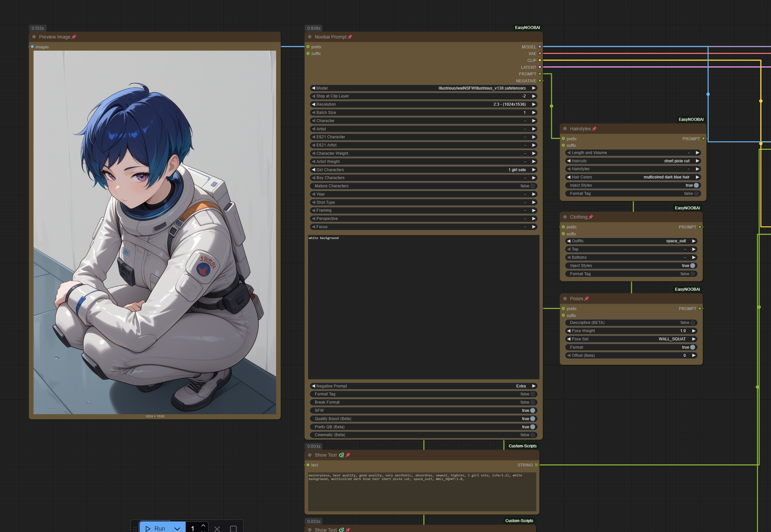Click the Pose Weight value slider
Image resolution: width=771 pixels, height=532 pixels.
point(631,331)
